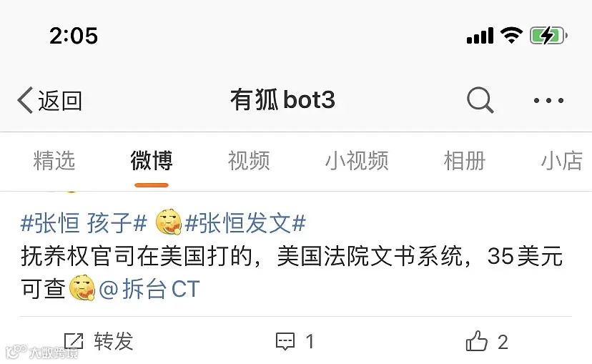Select the 微博 tab
The height and width of the screenshot is (364, 592).
tap(152, 160)
